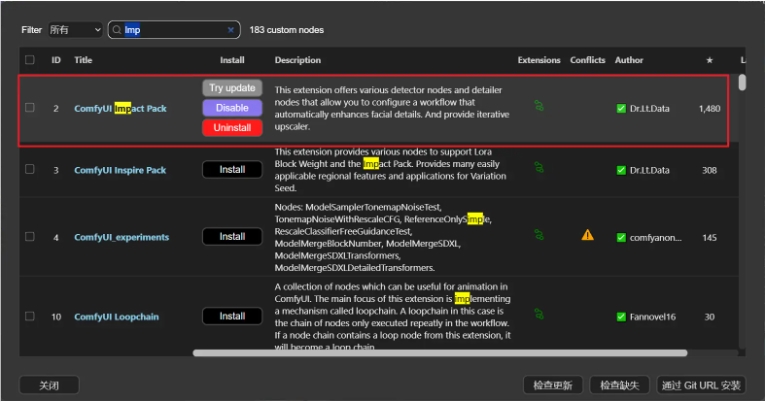Screen dimensions: 765x402
Task: Click the green check beside Fannovel16
Action: coord(621,317)
